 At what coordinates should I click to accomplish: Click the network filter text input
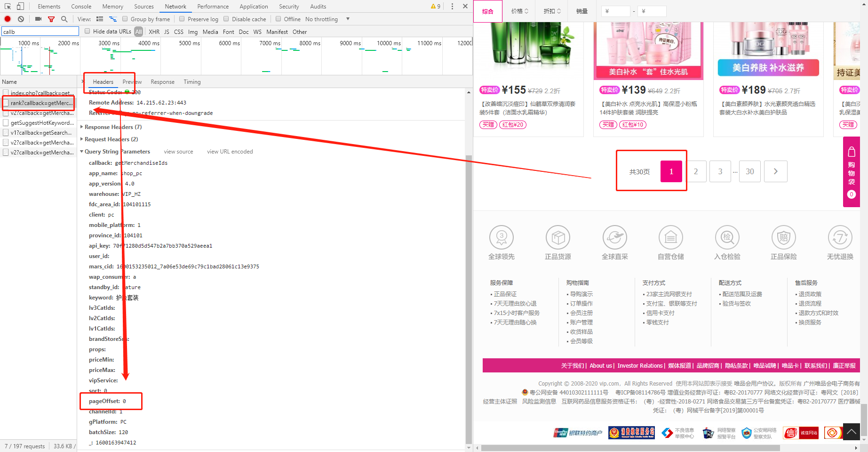(x=40, y=32)
